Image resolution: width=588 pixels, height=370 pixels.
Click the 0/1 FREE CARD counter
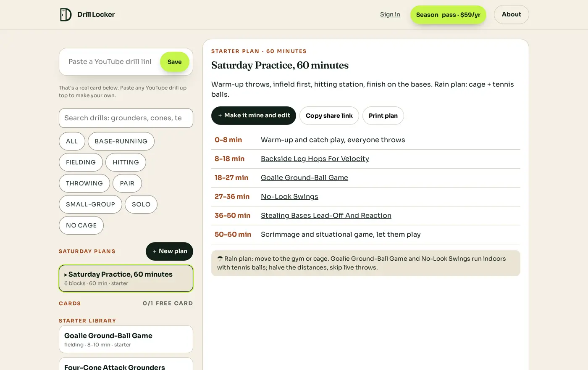pyautogui.click(x=168, y=303)
